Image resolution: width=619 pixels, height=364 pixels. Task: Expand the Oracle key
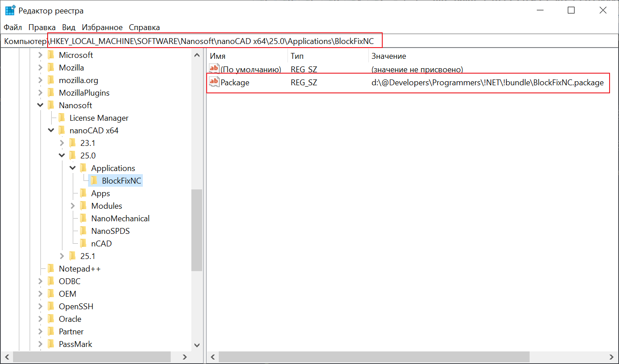click(40, 319)
